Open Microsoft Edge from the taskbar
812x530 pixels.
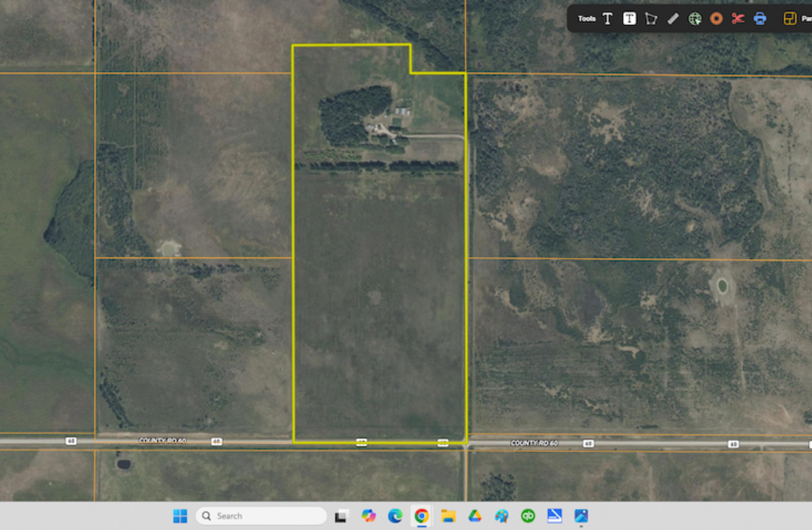coord(395,516)
